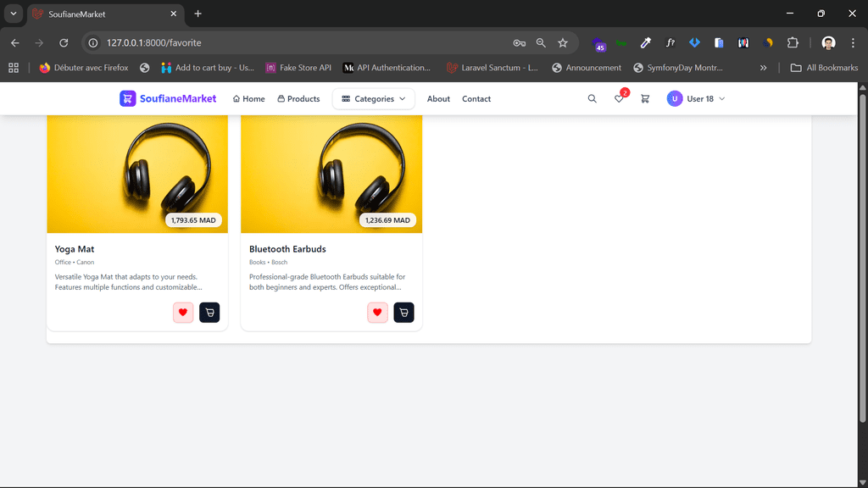This screenshot has width=868, height=488.
Task: Open the color picker eyedropper extension
Action: coord(645,42)
